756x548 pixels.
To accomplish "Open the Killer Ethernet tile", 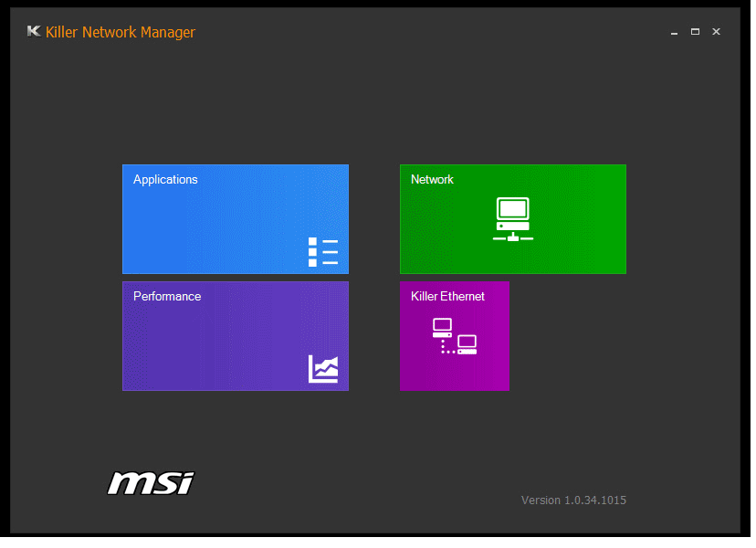I will point(455,336).
